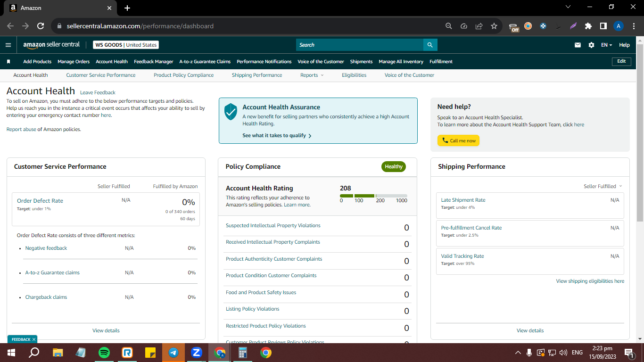Open the EN language dropdown

tap(606, 45)
